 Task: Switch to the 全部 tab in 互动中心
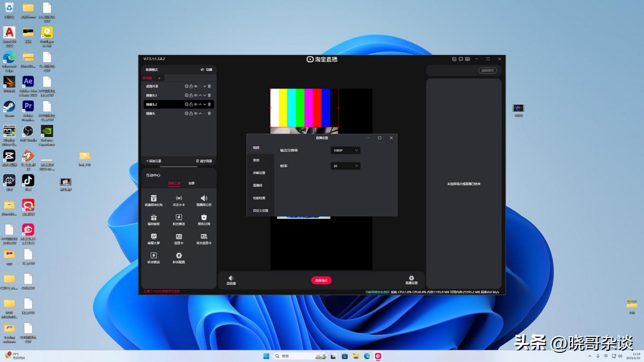pyautogui.click(x=191, y=183)
